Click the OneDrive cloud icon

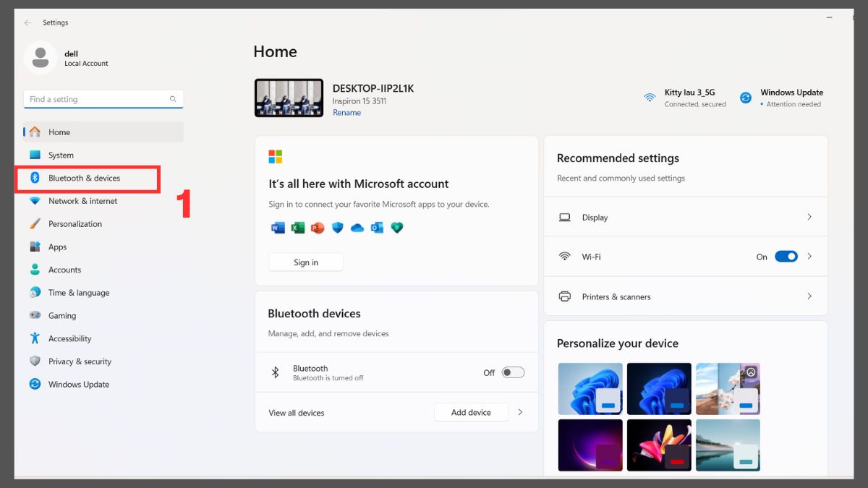coord(357,228)
